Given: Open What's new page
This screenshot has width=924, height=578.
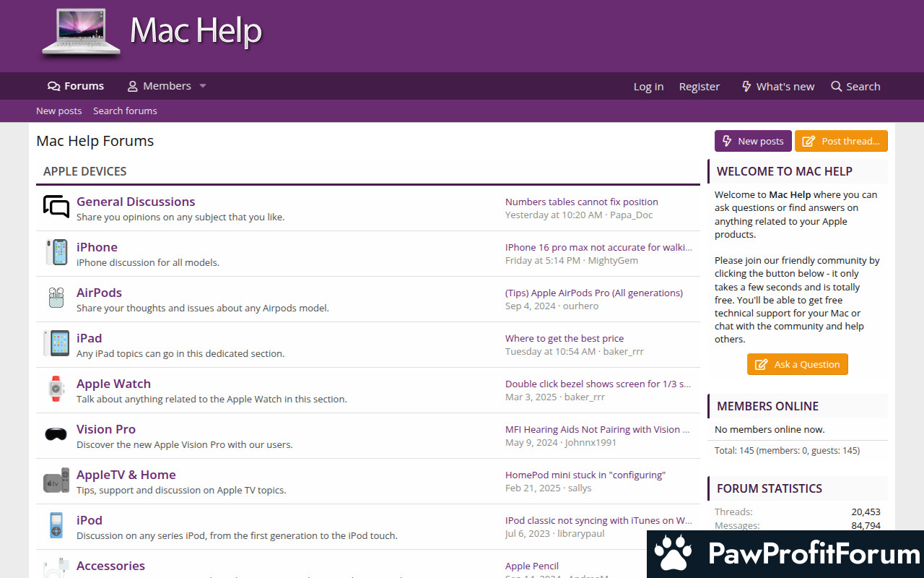Looking at the screenshot, I should (777, 87).
